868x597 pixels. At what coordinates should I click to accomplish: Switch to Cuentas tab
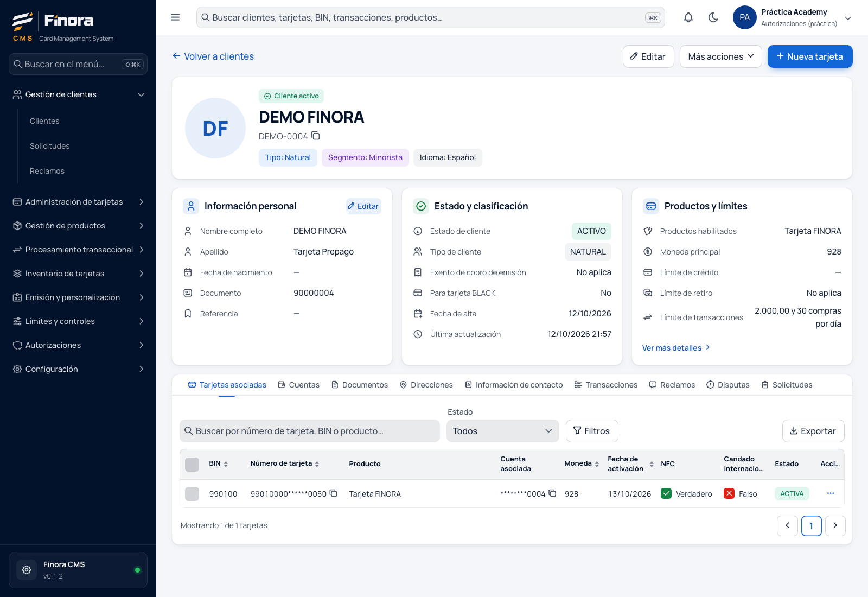coord(298,385)
